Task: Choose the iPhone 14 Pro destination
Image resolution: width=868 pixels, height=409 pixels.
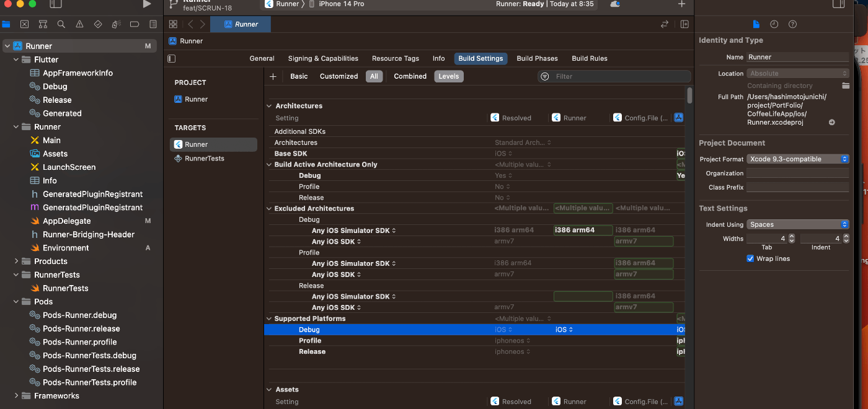Action: [x=337, y=4]
